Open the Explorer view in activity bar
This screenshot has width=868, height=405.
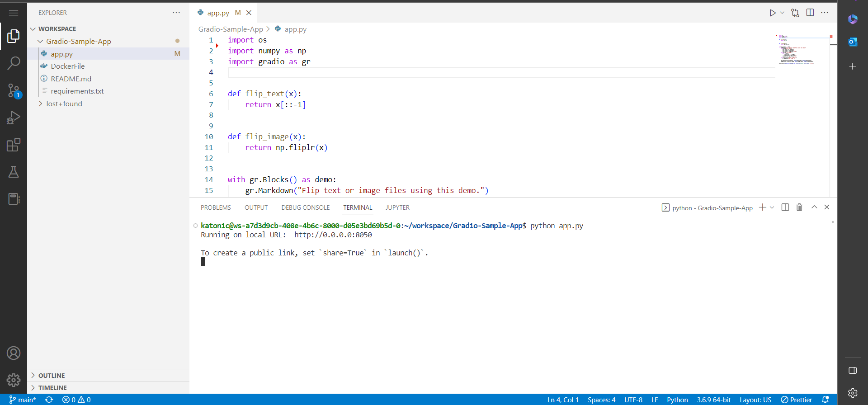tap(14, 36)
